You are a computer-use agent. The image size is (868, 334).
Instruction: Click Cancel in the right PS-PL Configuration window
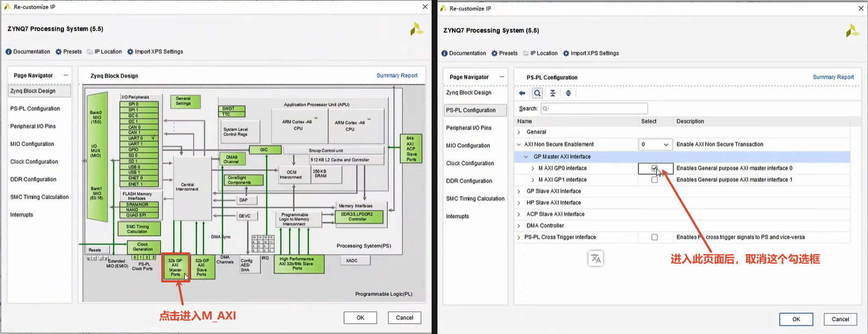pos(841,319)
